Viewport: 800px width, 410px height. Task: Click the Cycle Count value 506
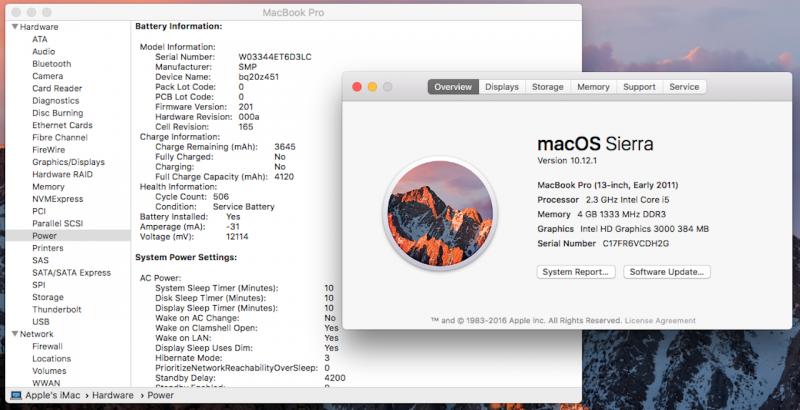coord(221,196)
